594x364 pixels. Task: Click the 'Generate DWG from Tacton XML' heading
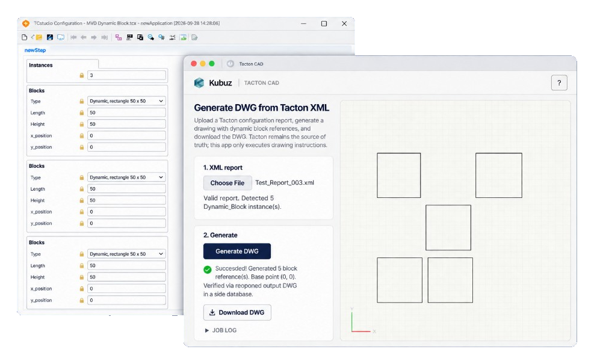(x=261, y=108)
